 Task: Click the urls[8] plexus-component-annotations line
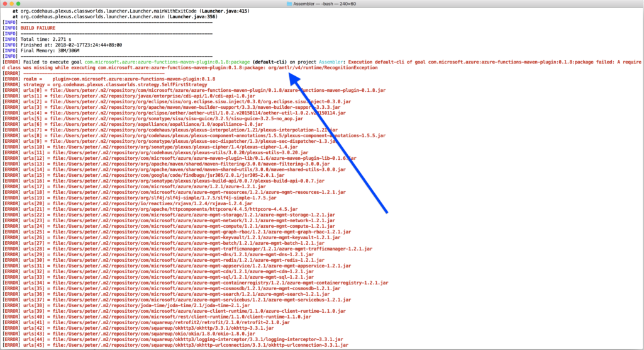pyautogui.click(x=194, y=136)
